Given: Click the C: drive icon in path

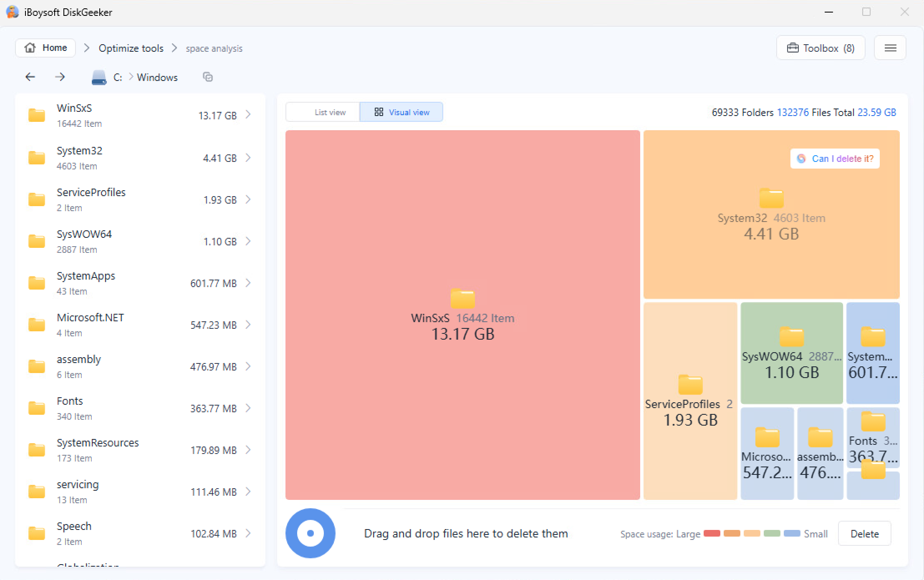Looking at the screenshot, I should coord(99,78).
